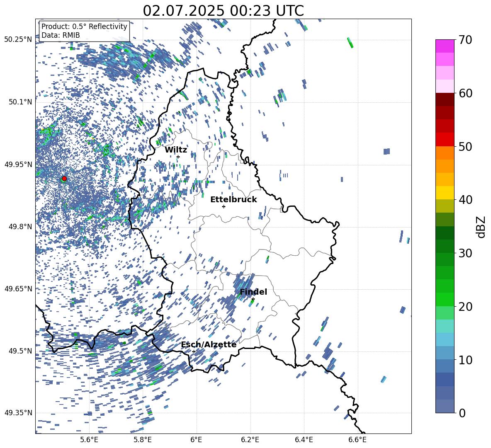Click the 49.95°N latitude label
Image resolution: width=491 pixels, height=448 pixels.
(18, 164)
